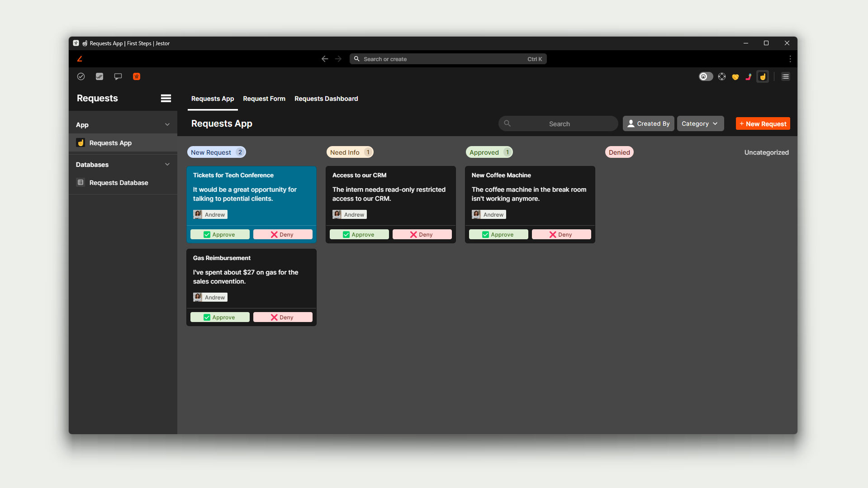
Task: Click the Requests App page title
Action: coord(222,123)
